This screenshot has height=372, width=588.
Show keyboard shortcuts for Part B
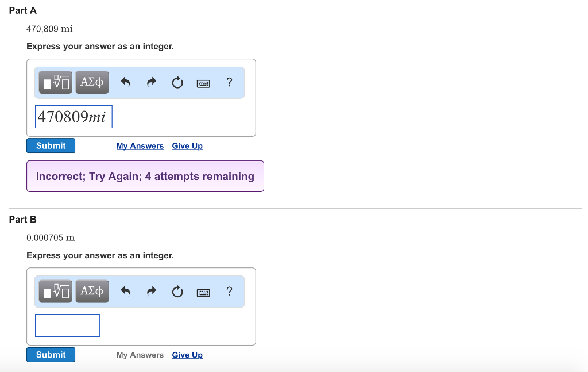pyautogui.click(x=203, y=292)
